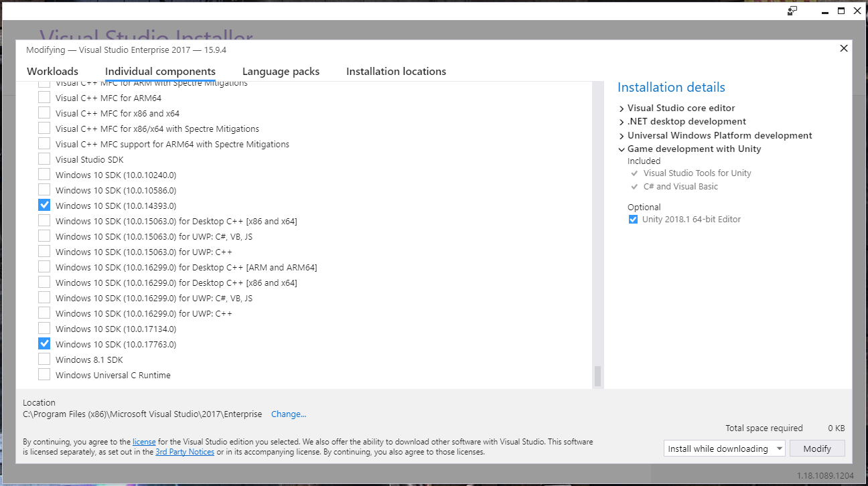Expand Visual Studio core editor details
Screen dimensions: 868x486
click(622, 108)
